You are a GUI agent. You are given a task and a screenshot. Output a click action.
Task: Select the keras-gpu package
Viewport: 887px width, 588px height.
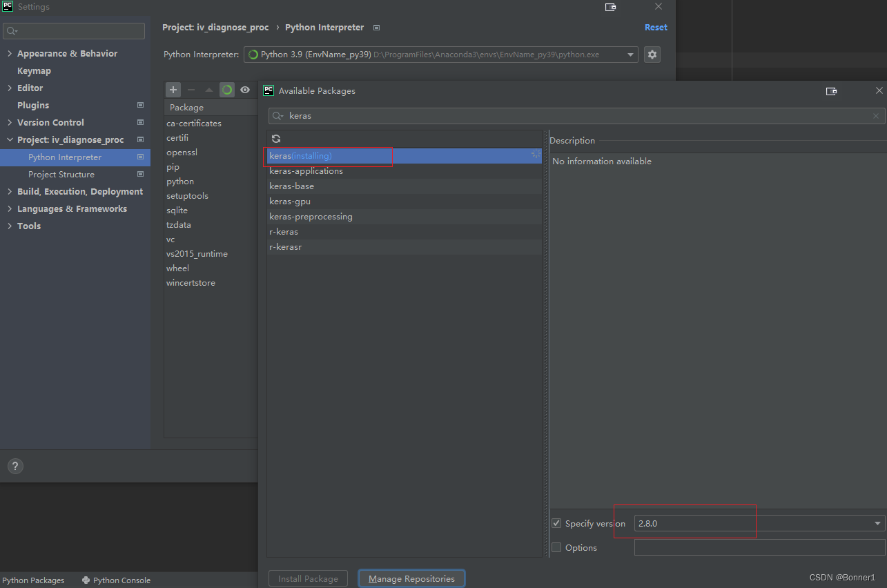(404, 202)
